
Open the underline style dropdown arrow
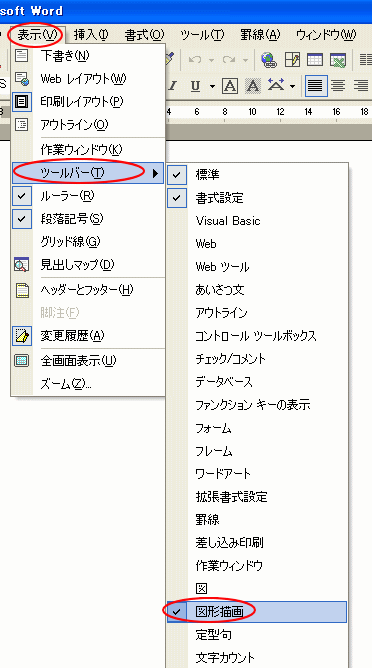pyautogui.click(x=212, y=86)
